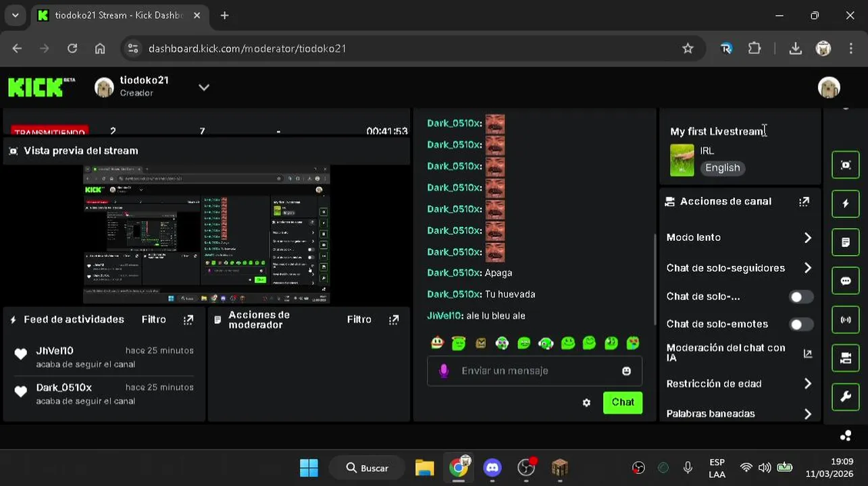Click the broadcast signal icon in the right sidebar

click(x=846, y=320)
